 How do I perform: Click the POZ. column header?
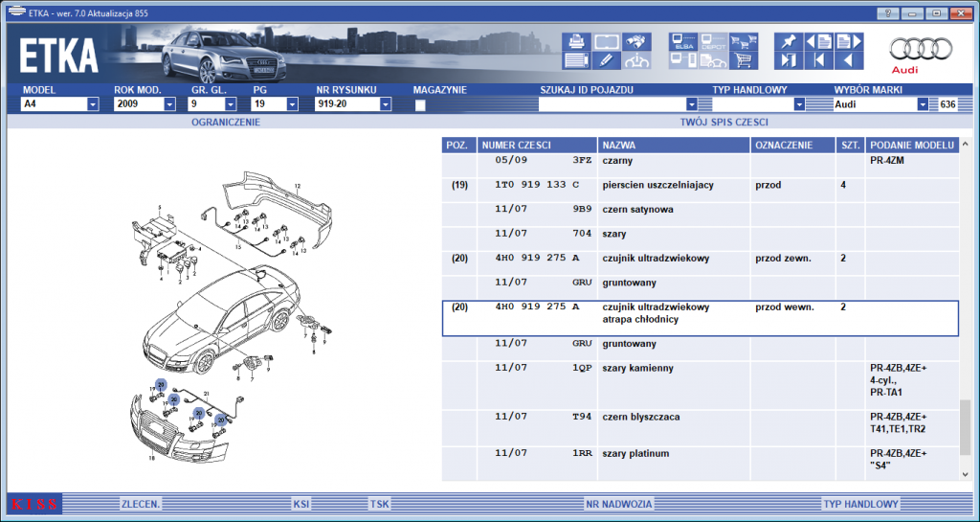459,145
